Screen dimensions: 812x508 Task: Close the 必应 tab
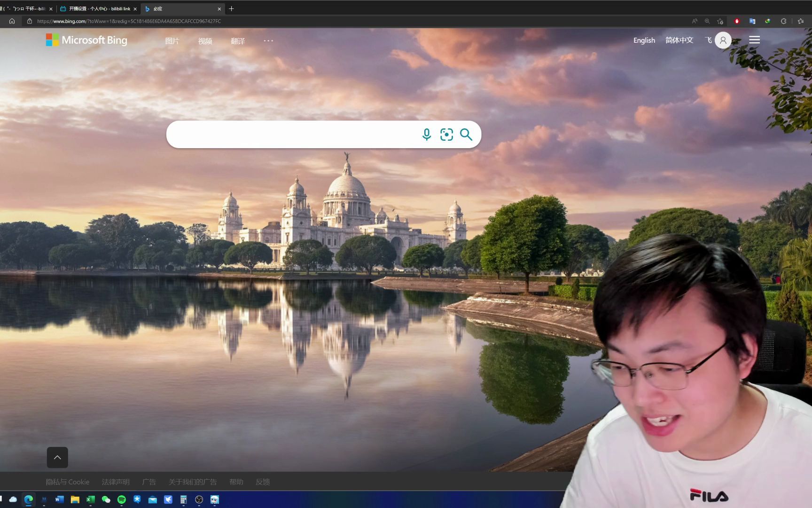(x=219, y=9)
